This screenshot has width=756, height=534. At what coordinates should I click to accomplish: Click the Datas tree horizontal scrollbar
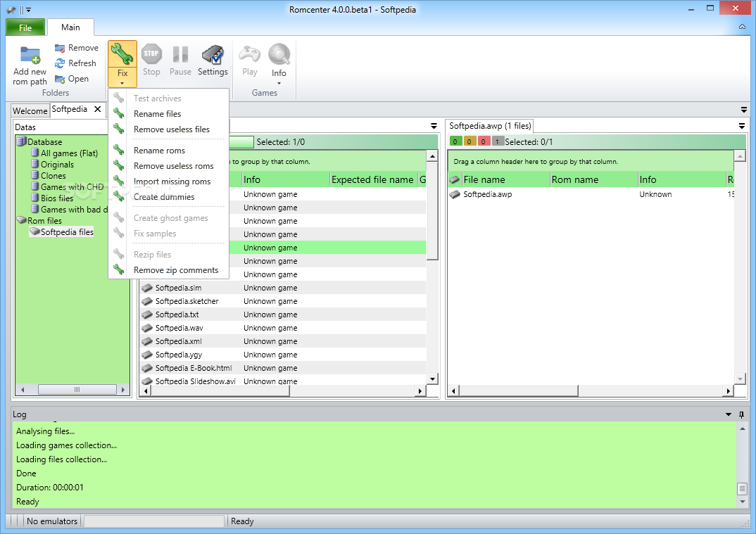click(x=73, y=389)
